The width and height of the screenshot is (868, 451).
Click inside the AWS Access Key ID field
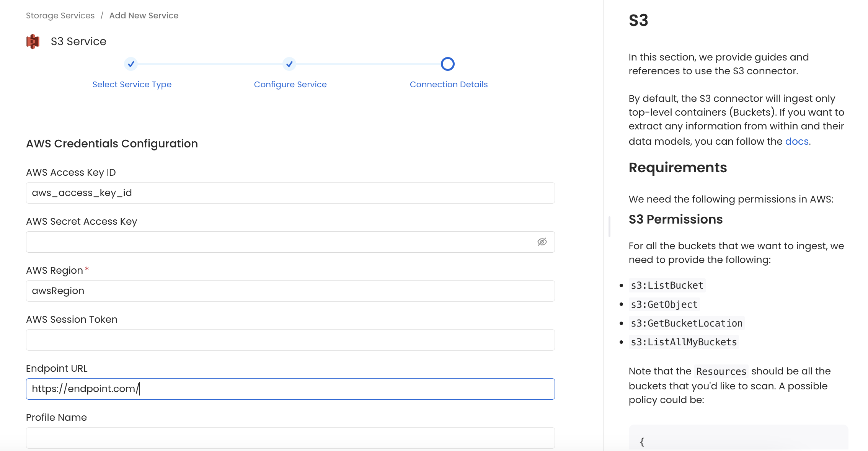click(290, 193)
